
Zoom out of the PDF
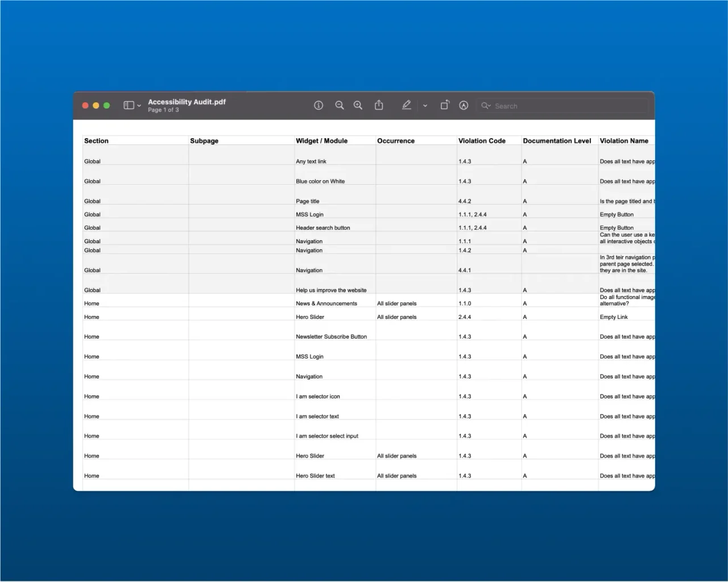(x=340, y=105)
